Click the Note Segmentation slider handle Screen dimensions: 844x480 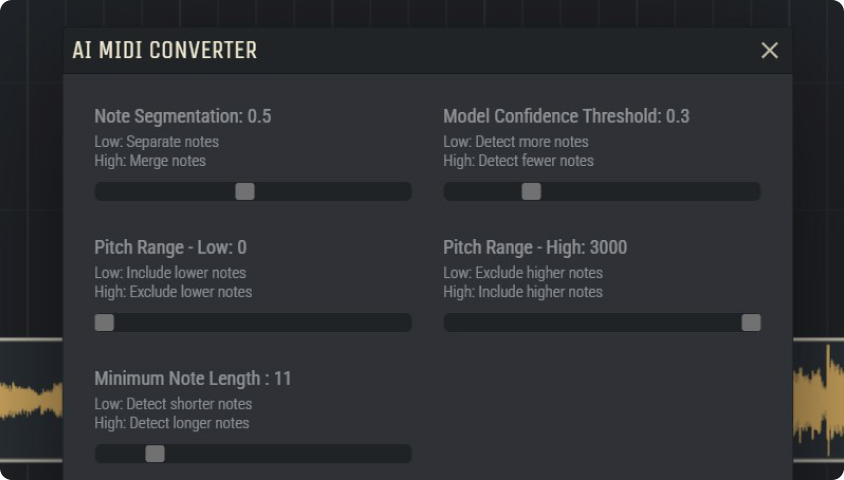coord(245,192)
